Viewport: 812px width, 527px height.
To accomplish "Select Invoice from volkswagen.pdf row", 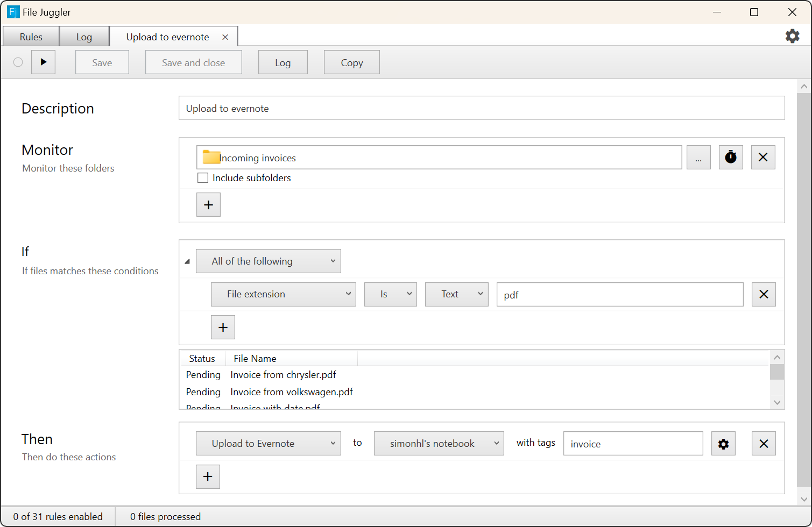I will pyautogui.click(x=474, y=392).
